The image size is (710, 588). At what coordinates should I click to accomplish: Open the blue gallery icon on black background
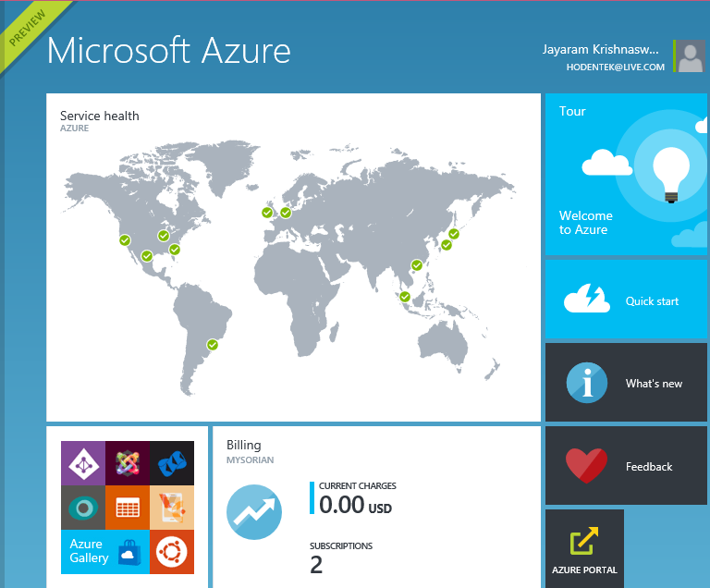pyautogui.click(x=172, y=463)
